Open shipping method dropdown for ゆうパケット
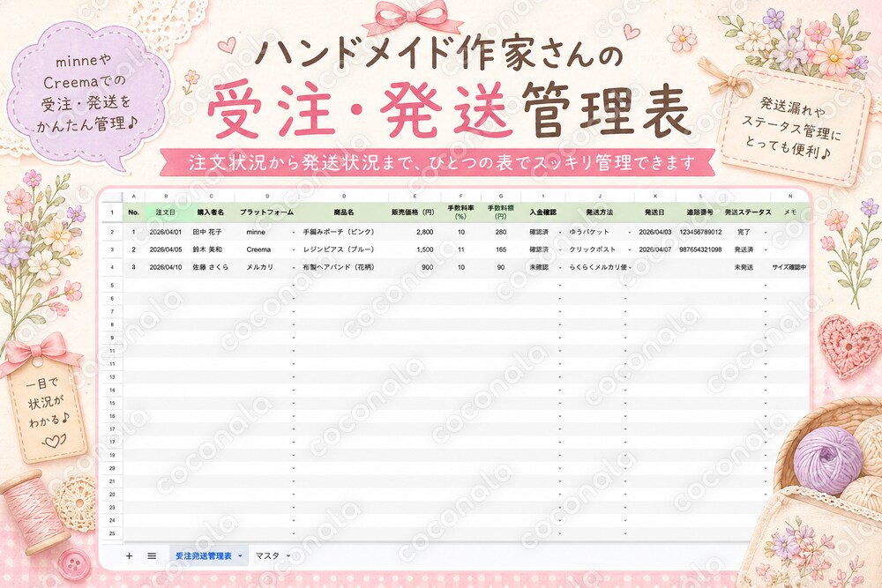Screen dimensions: 882x588 click(630, 232)
